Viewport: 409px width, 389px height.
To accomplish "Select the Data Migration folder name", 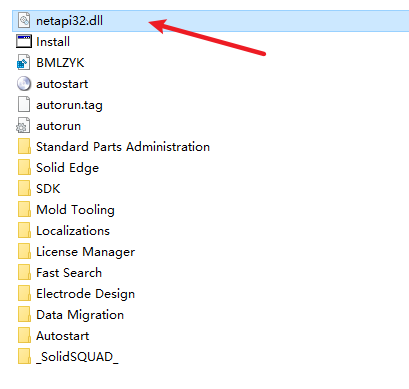I will [x=80, y=315].
